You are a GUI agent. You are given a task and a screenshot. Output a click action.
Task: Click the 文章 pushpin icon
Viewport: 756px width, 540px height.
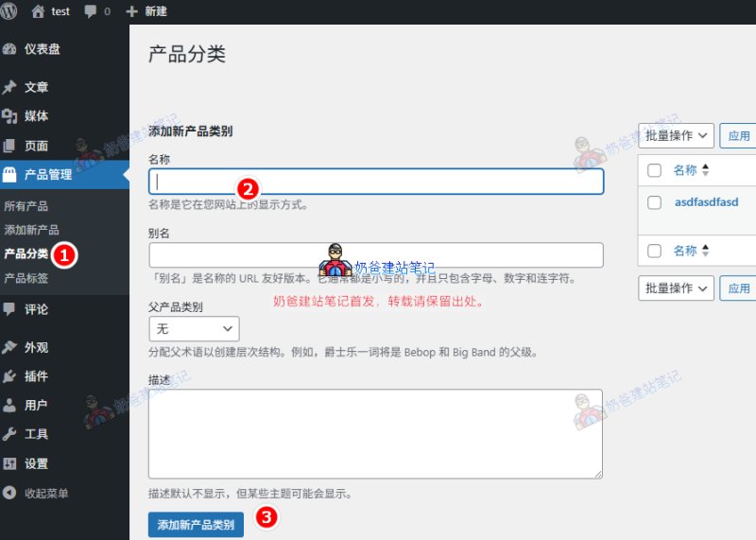tap(9, 87)
